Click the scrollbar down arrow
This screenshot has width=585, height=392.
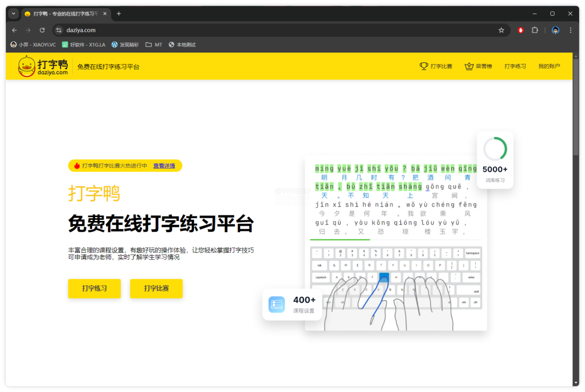click(576, 383)
